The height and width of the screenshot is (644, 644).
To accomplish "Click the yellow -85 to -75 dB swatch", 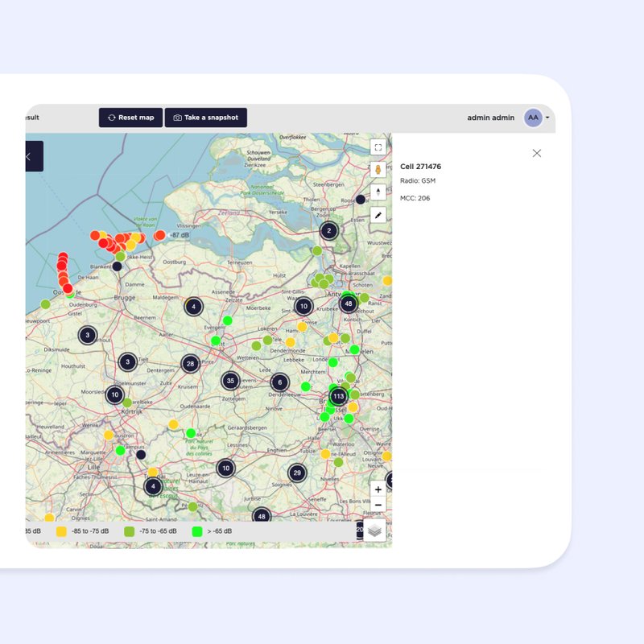I will (x=61, y=531).
